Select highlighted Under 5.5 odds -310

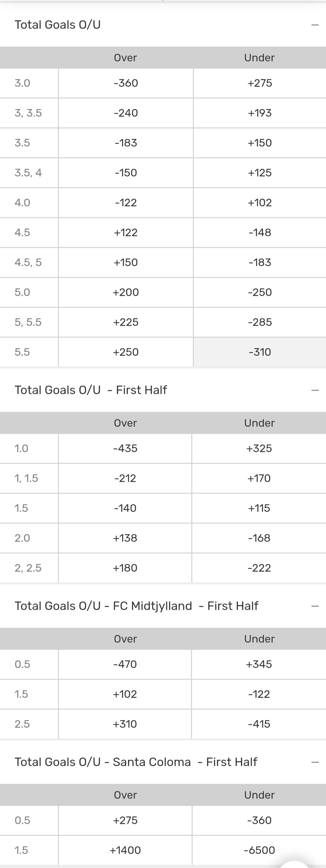260,352
